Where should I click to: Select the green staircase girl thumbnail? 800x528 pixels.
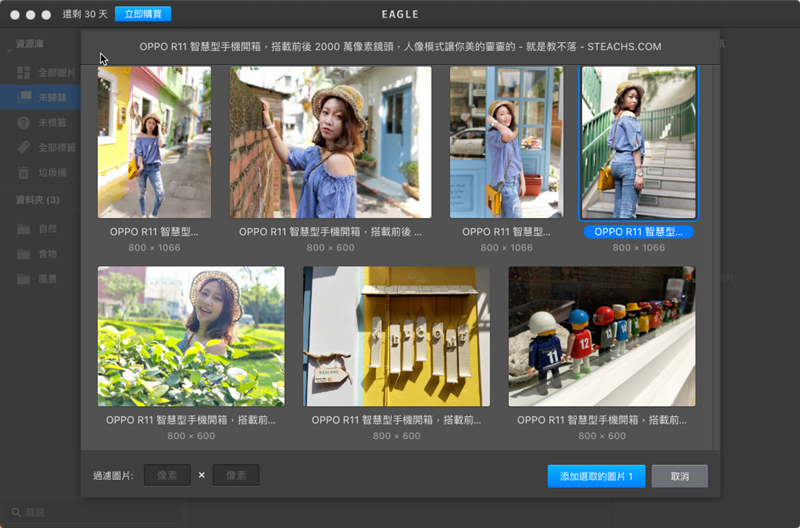[x=638, y=142]
